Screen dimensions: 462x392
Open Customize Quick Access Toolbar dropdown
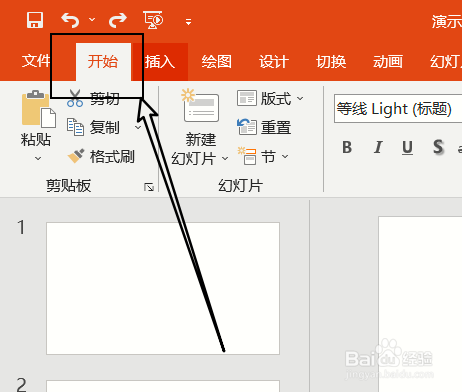pos(189,22)
